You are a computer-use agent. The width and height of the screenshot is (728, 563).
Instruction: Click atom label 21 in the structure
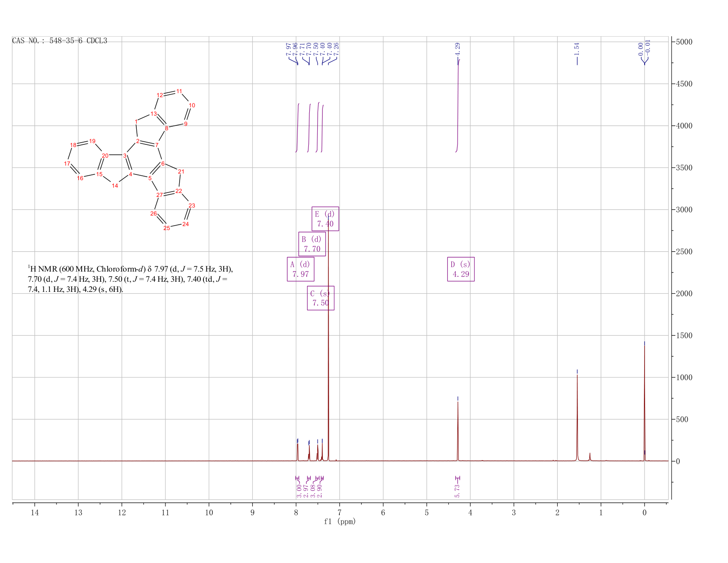click(181, 171)
